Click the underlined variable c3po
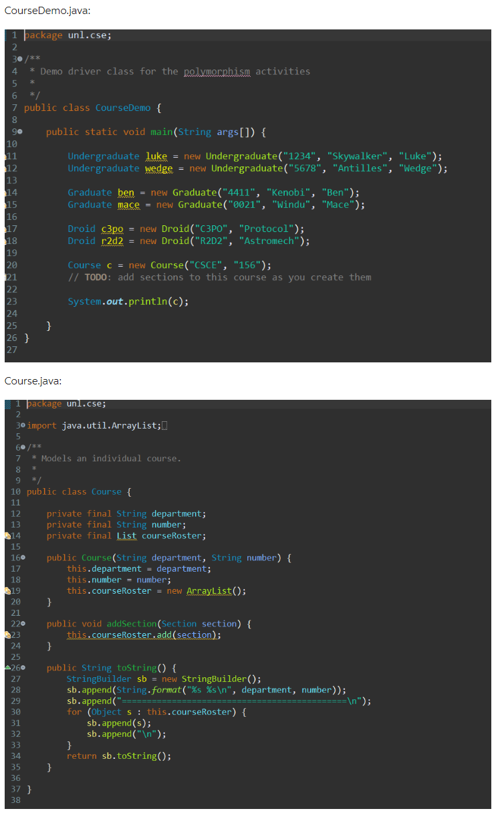The height and width of the screenshot is (817, 504). pos(112,229)
